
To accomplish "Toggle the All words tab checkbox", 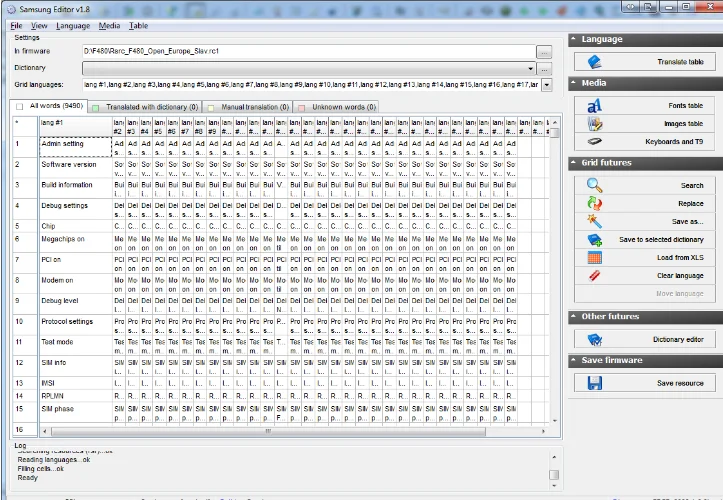I will tap(19, 107).
